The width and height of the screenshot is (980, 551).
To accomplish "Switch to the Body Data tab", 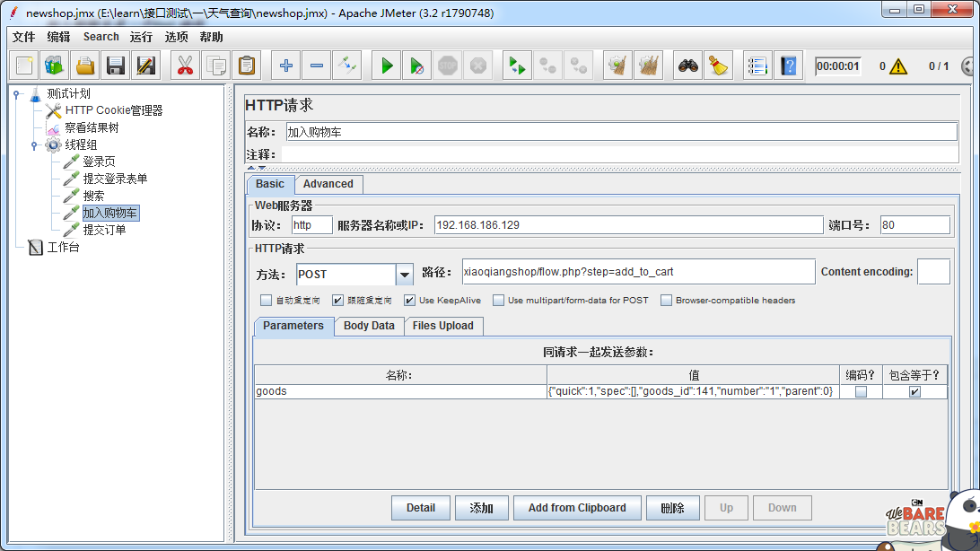I will pos(369,326).
